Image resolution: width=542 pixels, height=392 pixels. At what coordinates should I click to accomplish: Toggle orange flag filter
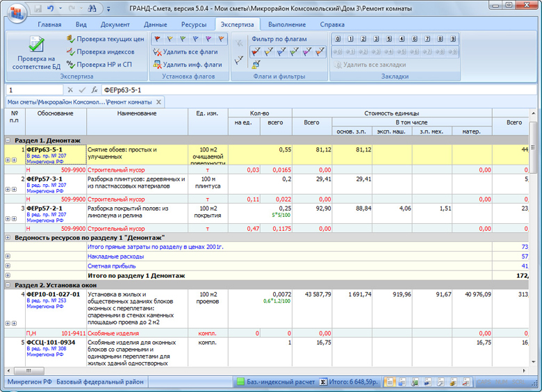320,52
